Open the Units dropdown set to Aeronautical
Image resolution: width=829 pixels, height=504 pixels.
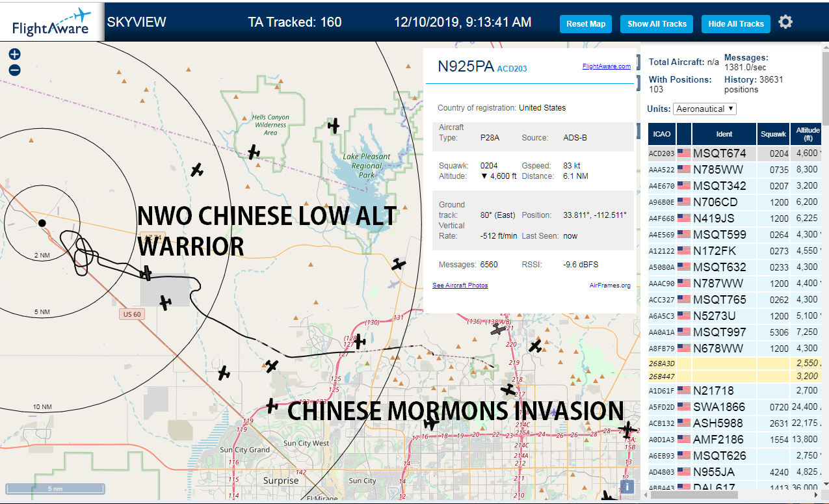[705, 109]
